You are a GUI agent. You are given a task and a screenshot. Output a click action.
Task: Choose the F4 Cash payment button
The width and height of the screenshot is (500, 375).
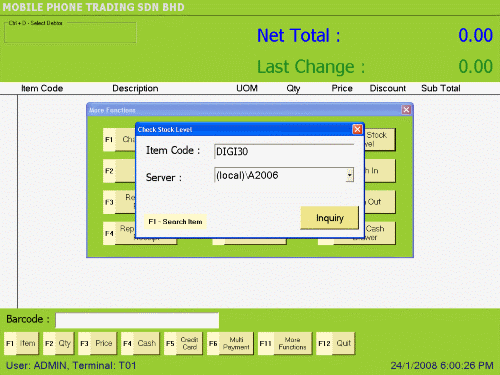[140, 343]
